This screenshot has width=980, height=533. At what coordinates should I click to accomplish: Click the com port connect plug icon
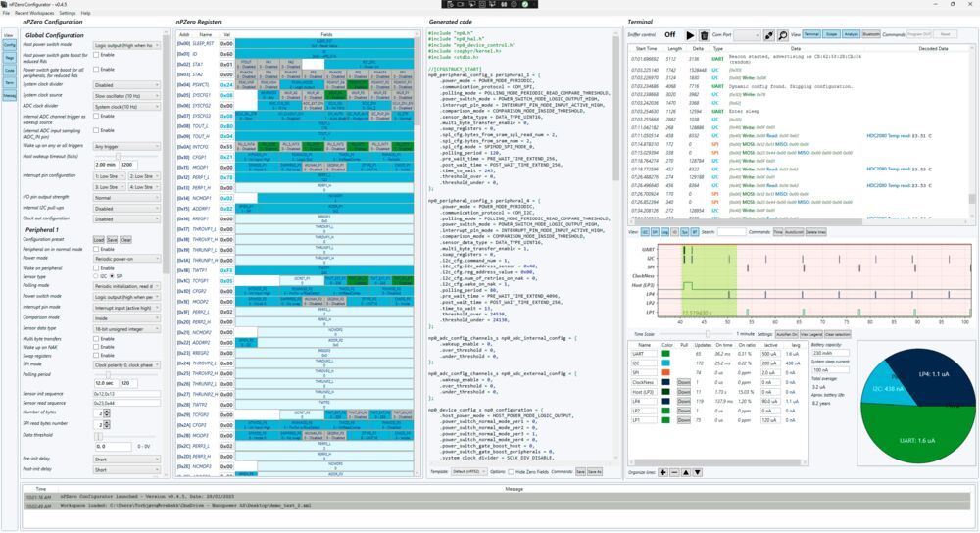(x=769, y=35)
